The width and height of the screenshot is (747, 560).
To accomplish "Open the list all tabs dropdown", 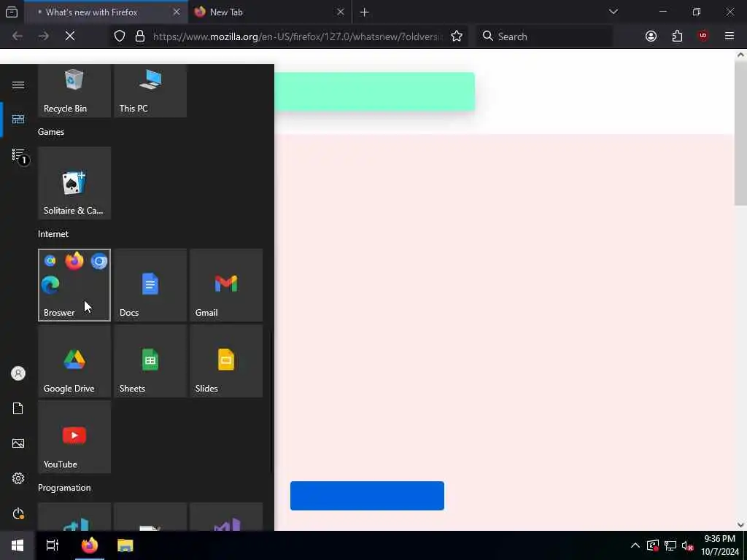I will (x=613, y=12).
